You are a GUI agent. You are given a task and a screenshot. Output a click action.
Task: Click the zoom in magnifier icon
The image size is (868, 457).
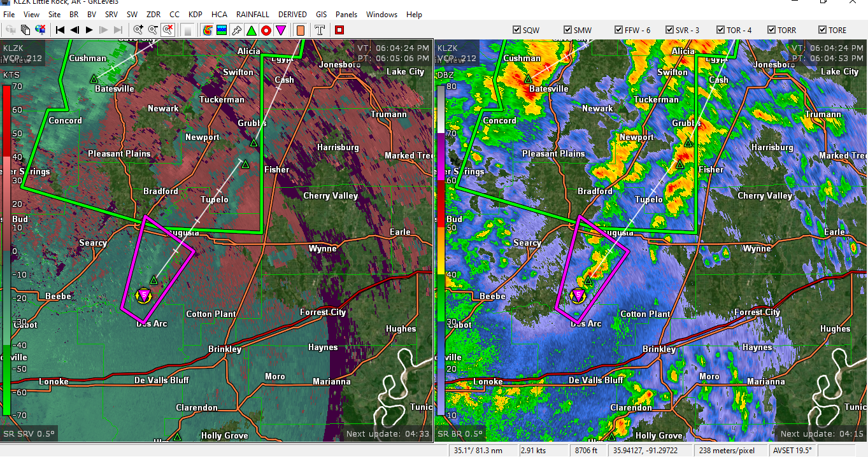[138, 30]
